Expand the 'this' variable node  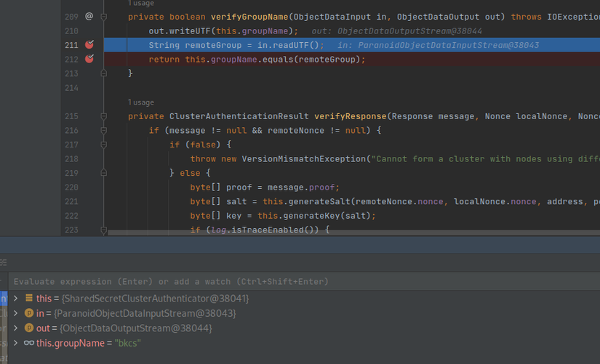[x=15, y=299]
